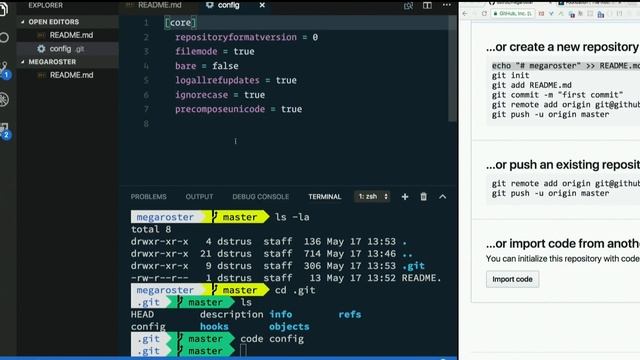Image resolution: width=640 pixels, height=360 pixels.
Task: Click the 'logallrefupdates = true' line
Action: point(236,80)
